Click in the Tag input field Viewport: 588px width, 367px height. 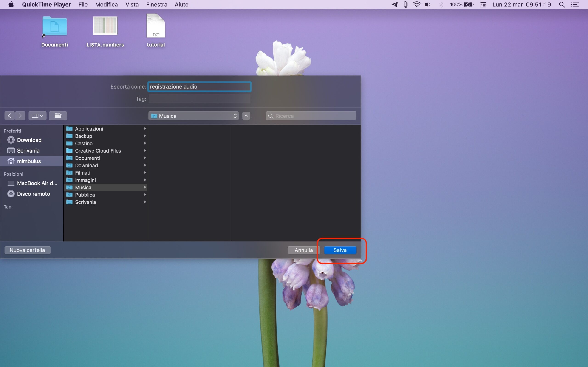tap(199, 99)
